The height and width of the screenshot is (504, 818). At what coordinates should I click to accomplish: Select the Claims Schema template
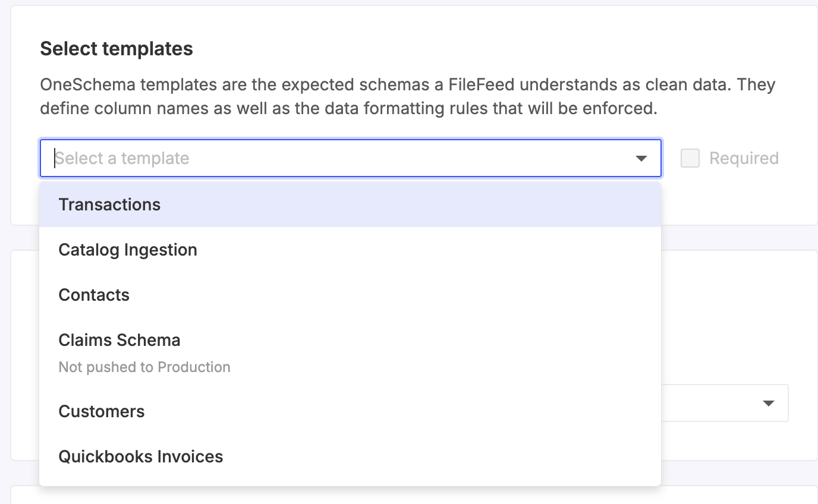(119, 340)
